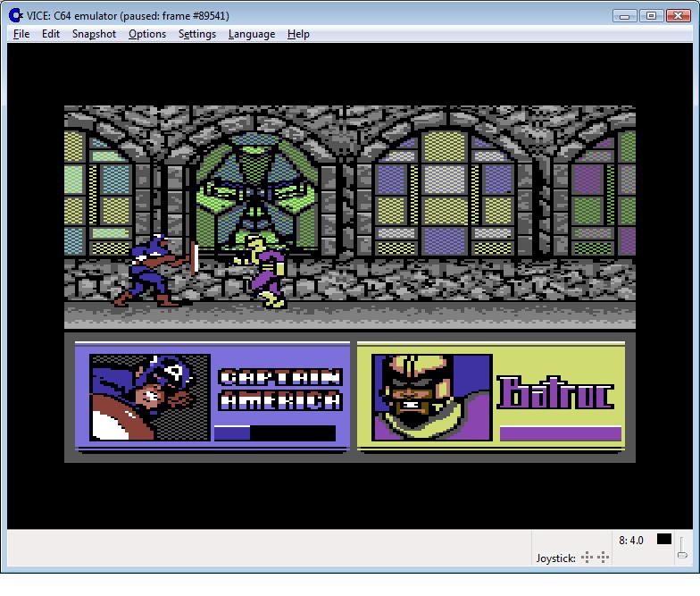Open the File menu
Screen dimensions: 700x596
click(21, 34)
